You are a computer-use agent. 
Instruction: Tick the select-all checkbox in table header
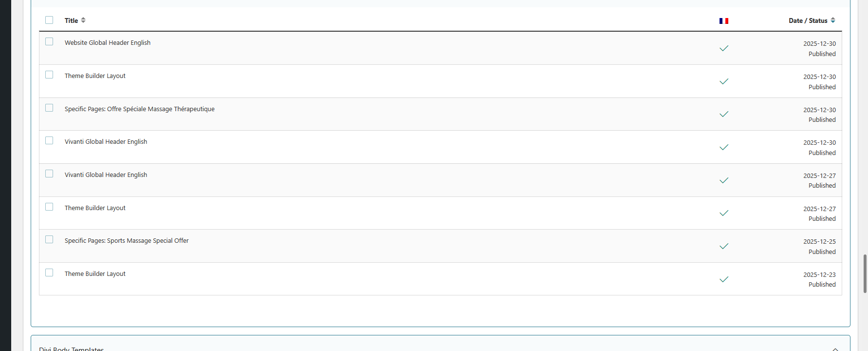coord(49,20)
